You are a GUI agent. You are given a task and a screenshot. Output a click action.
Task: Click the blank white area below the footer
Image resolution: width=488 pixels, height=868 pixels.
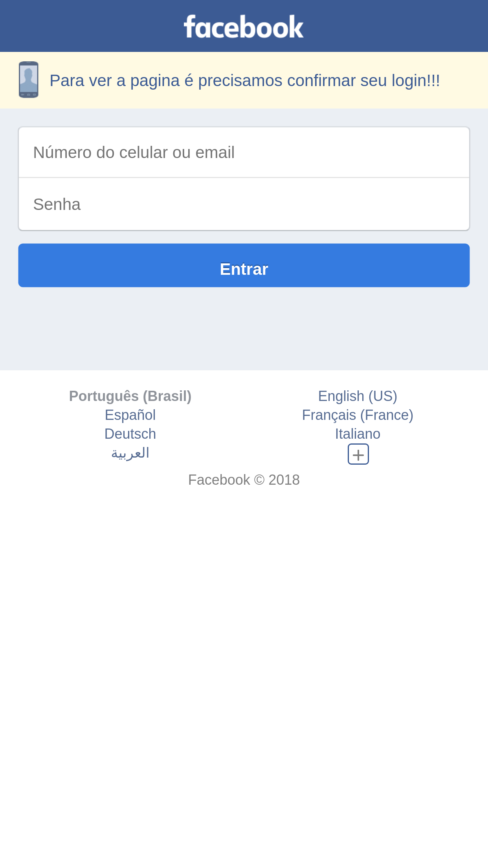pyautogui.click(x=244, y=668)
